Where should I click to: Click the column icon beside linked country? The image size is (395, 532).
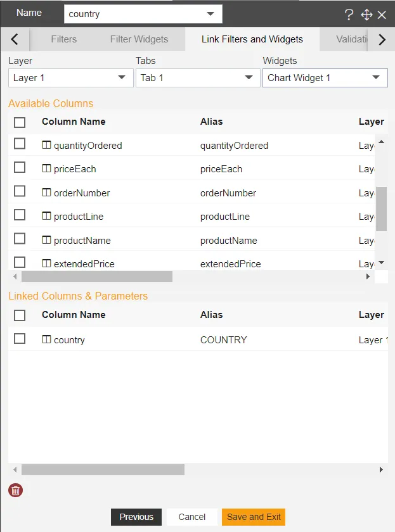point(46,339)
